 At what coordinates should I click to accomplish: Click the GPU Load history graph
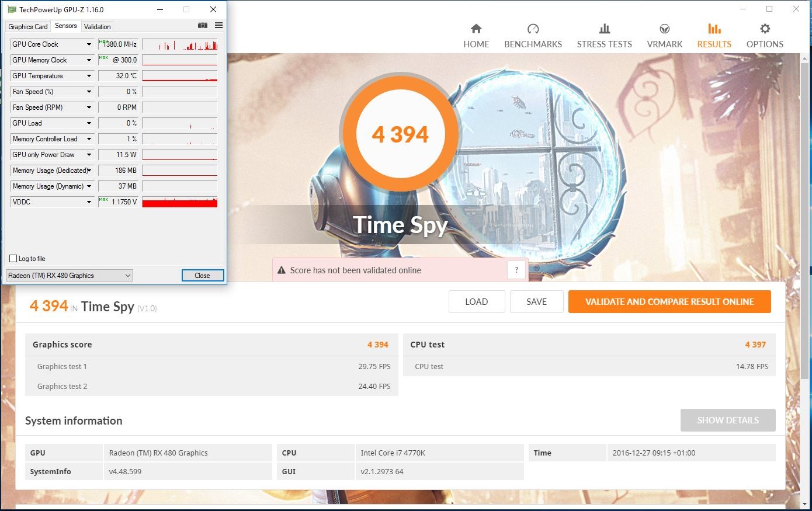point(180,123)
